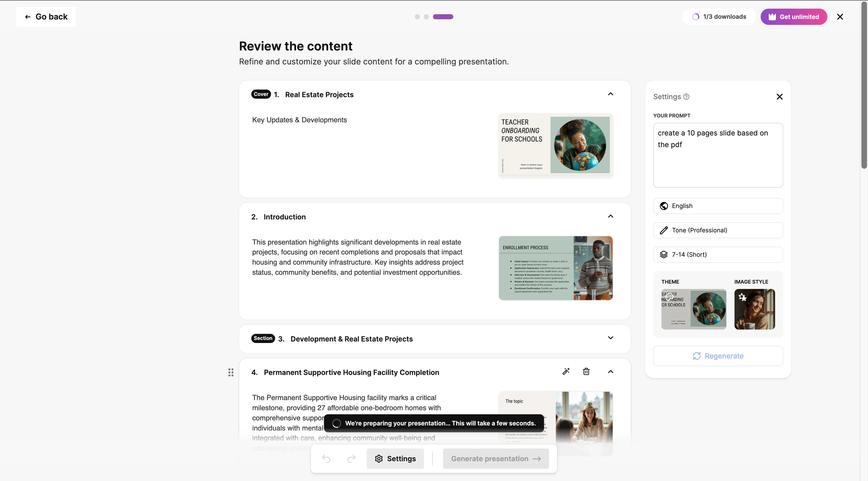This screenshot has width=868, height=481.
Task: Open the Tone (Professional) selector
Action: [x=718, y=230]
